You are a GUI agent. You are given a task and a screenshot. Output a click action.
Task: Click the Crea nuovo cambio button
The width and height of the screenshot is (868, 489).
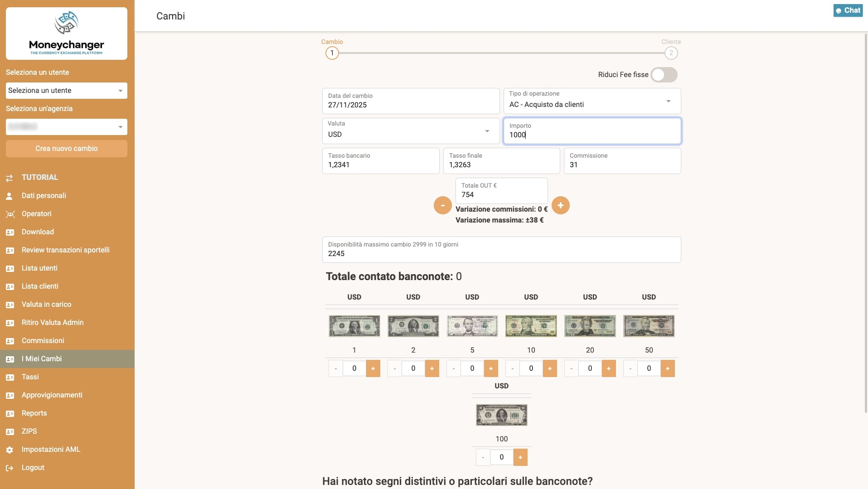click(67, 149)
